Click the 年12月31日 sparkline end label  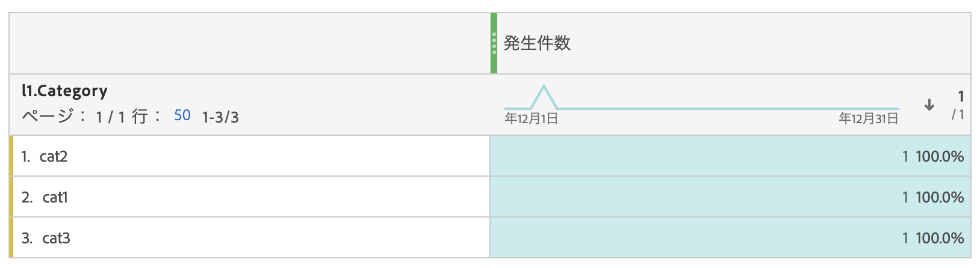(x=869, y=118)
